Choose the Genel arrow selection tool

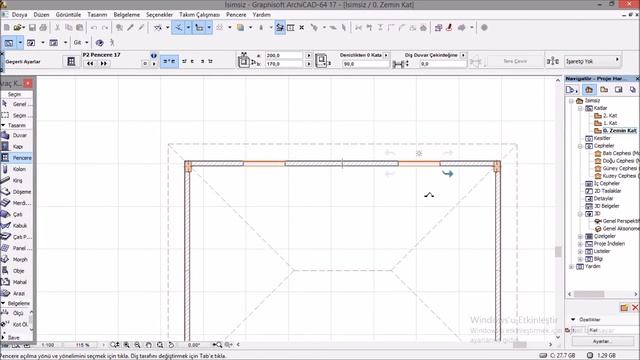click(x=16, y=104)
